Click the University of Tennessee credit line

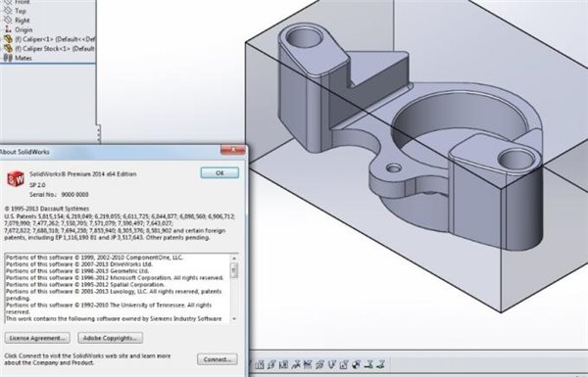tap(109, 308)
